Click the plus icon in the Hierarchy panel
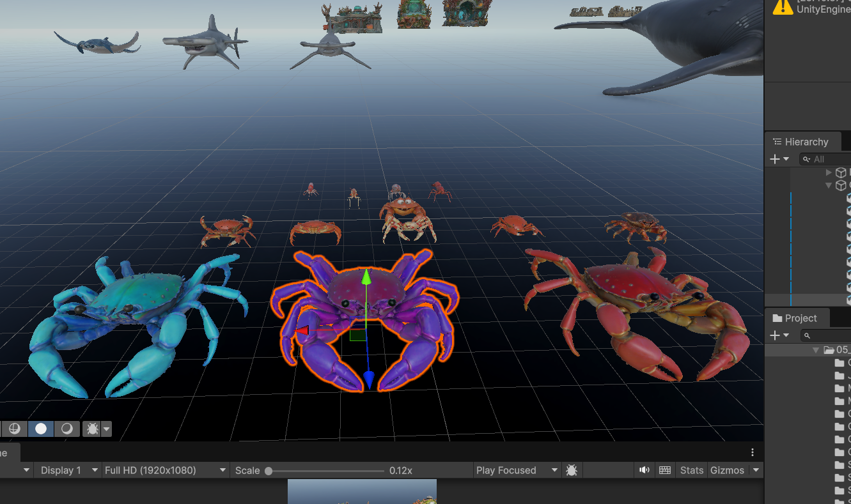Viewport: 851px width, 504px height. click(x=775, y=159)
